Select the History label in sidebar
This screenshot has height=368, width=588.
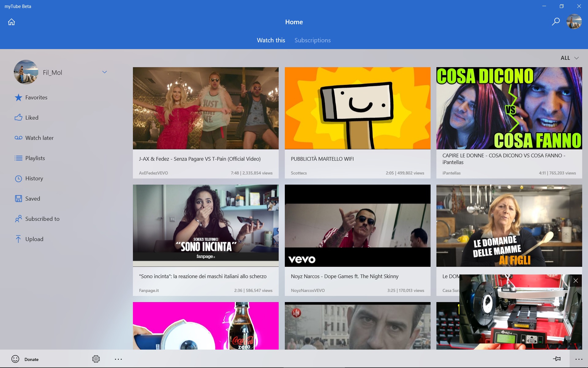34,178
